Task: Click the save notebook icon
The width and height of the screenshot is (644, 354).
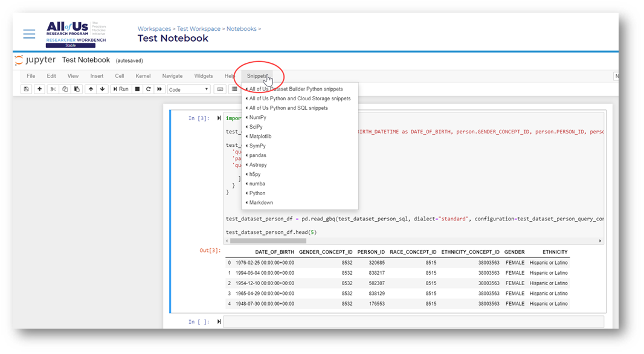Action: [26, 89]
